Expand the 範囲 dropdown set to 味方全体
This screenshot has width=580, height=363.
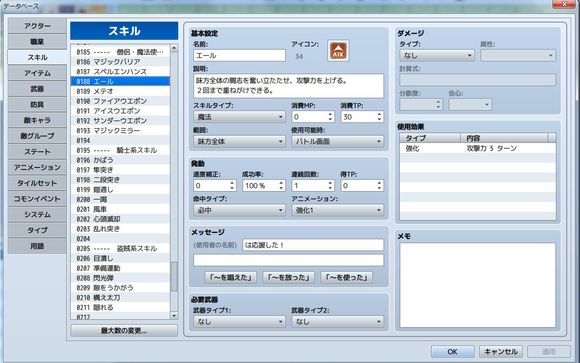[x=239, y=141]
